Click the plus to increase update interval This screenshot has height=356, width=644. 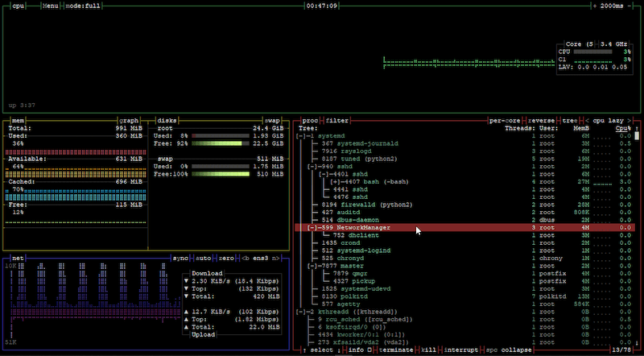pos(595,6)
